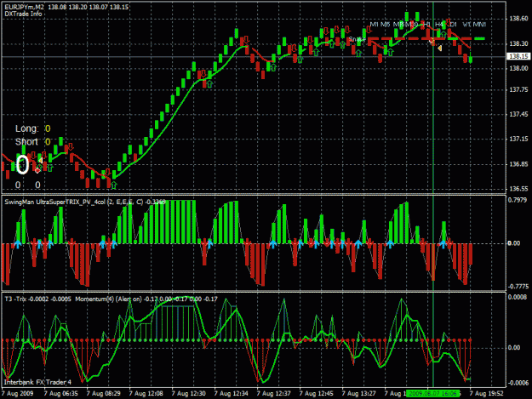
Task: Click the large white 0 figure
Action: click(x=23, y=165)
